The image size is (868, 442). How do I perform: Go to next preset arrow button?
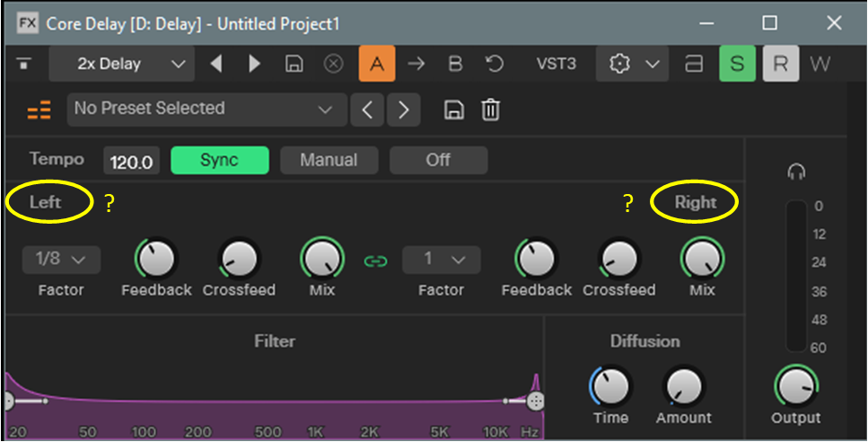click(403, 110)
